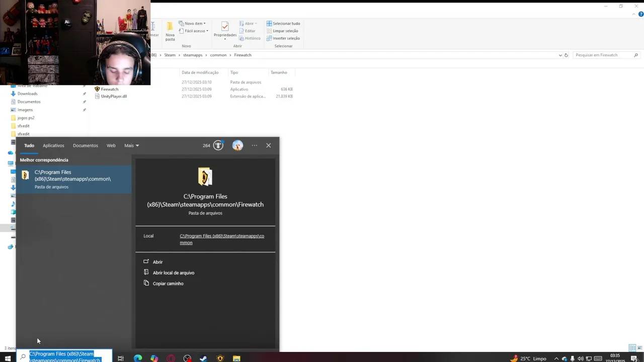Click the Local path link
The image size is (644, 362).
click(x=222, y=239)
